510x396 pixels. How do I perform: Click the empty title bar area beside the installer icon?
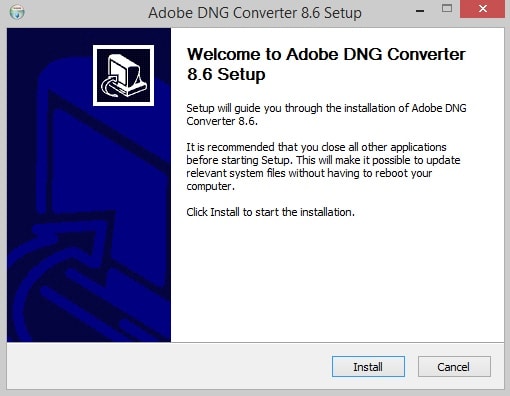(x=83, y=13)
